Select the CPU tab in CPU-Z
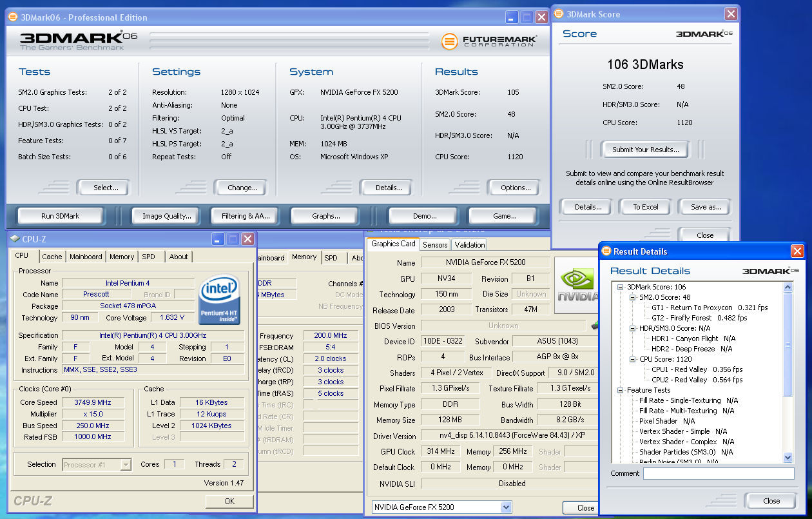This screenshot has height=519, width=812. tap(22, 255)
